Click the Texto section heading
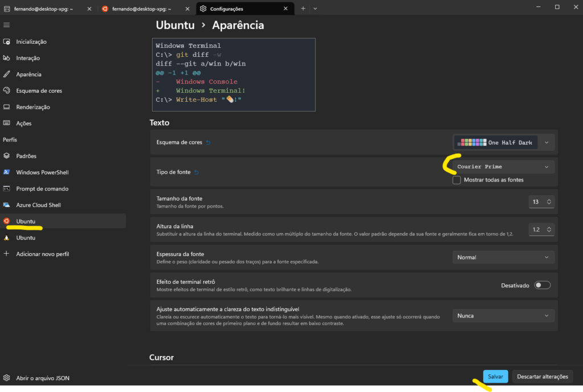This screenshot has width=583, height=392. pos(159,123)
